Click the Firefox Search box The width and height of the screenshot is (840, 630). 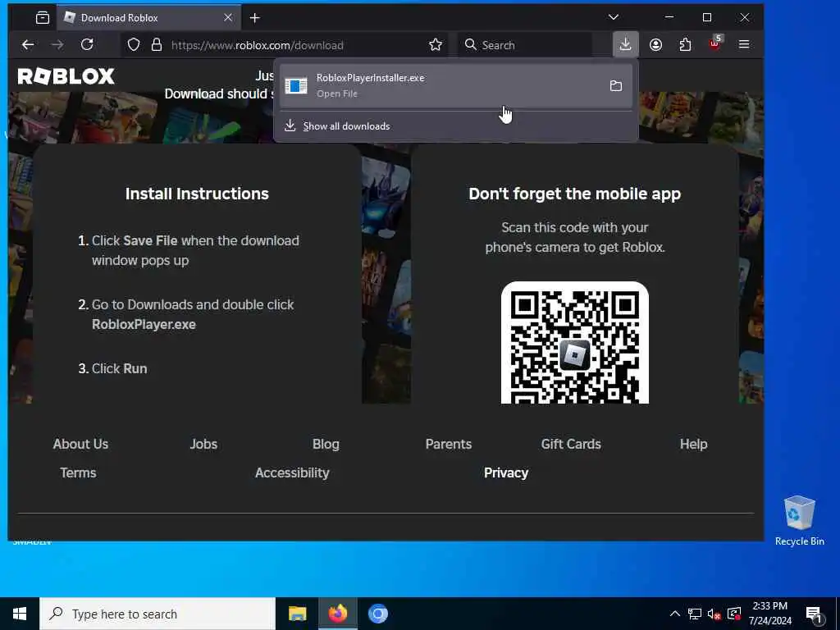click(x=526, y=45)
